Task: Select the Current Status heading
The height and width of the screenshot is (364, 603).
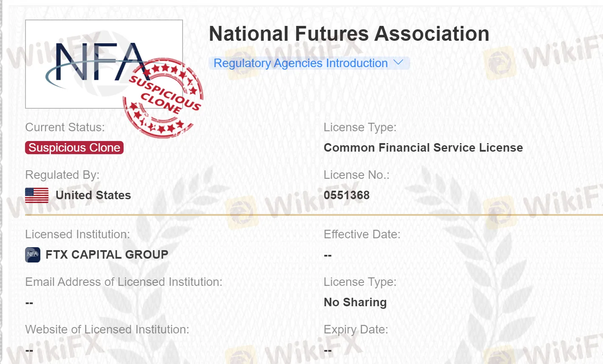Action: click(65, 127)
